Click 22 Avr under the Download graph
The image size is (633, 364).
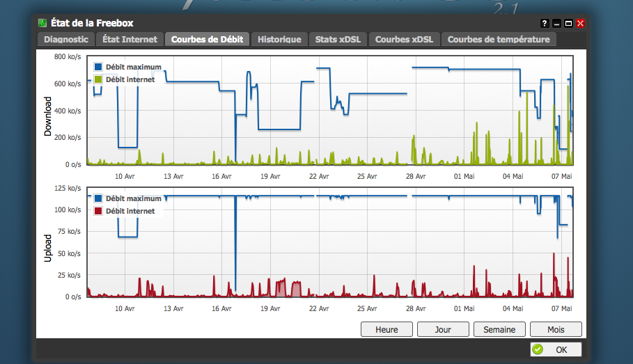point(319,176)
